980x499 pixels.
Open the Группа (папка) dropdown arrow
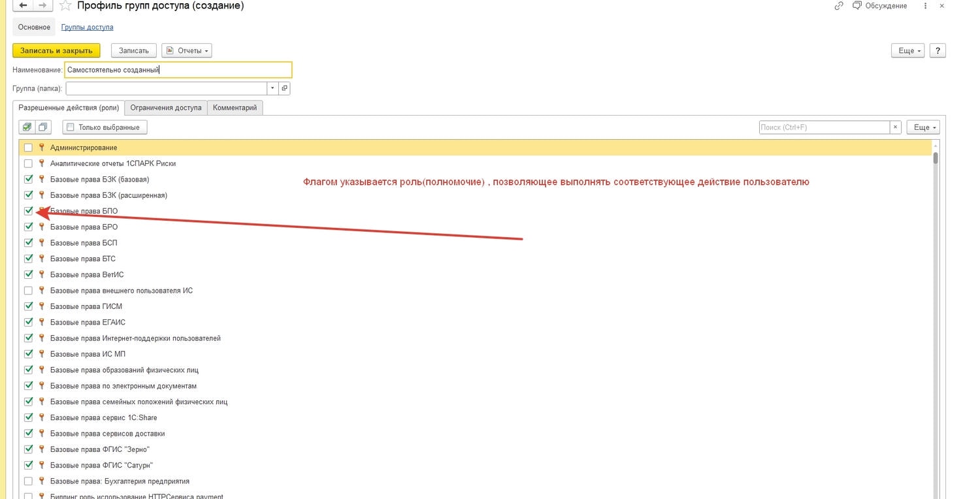coord(272,88)
